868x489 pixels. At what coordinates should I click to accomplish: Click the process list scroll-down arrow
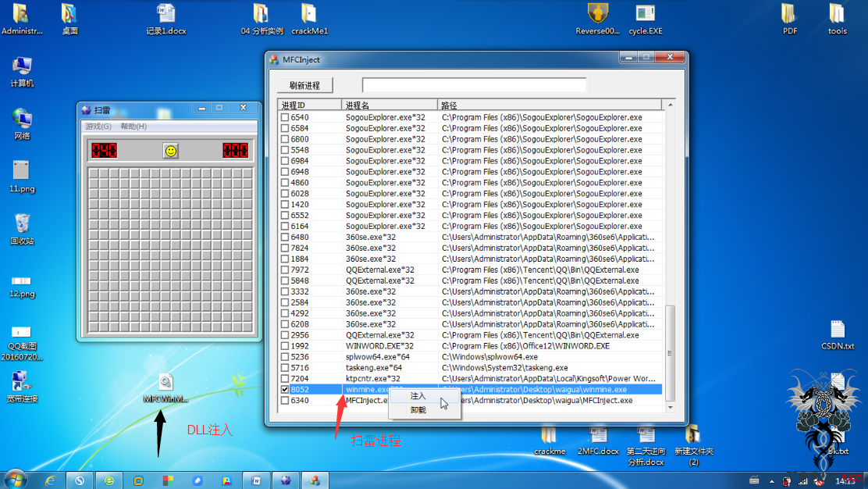pos(671,408)
